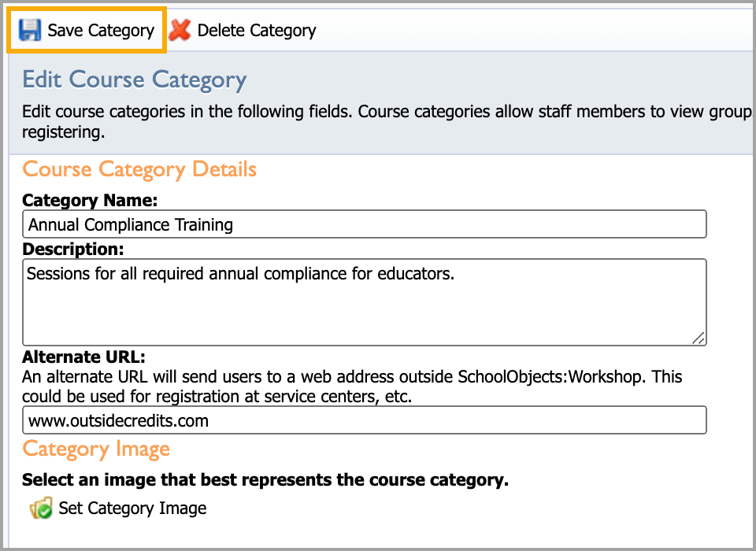Focus the Category Name input field
The height and width of the screenshot is (551, 756).
coord(365,224)
